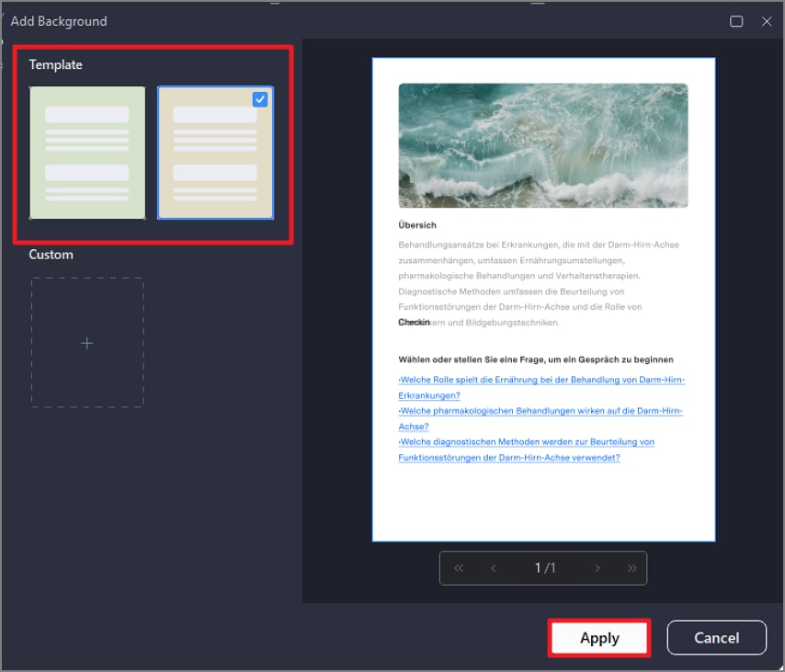
Task: Click the Custom section label
Action: (x=51, y=255)
